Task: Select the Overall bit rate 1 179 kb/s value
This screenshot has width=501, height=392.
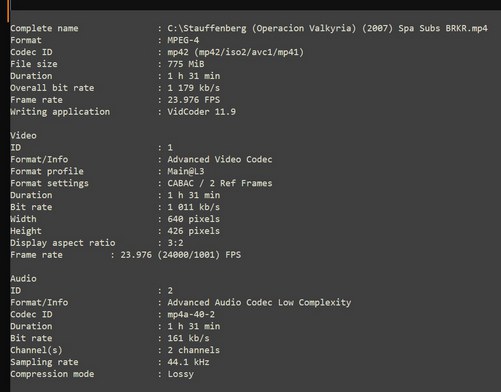Action: point(193,88)
